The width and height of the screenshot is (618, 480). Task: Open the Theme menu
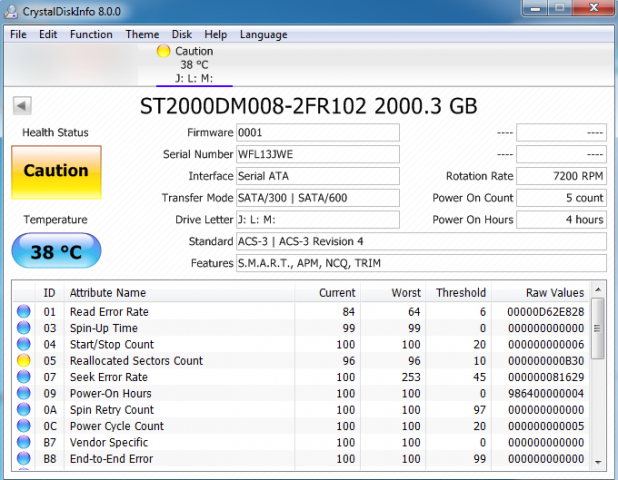[142, 34]
